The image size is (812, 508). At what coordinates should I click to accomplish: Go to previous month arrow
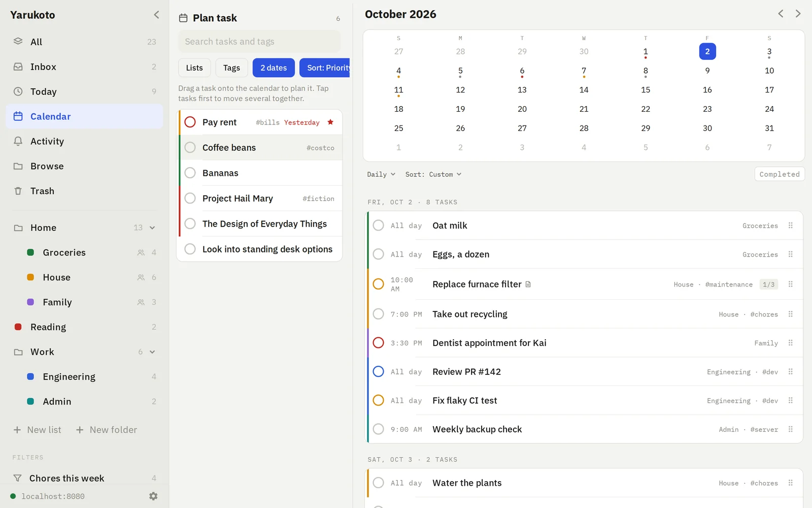pyautogui.click(x=781, y=14)
